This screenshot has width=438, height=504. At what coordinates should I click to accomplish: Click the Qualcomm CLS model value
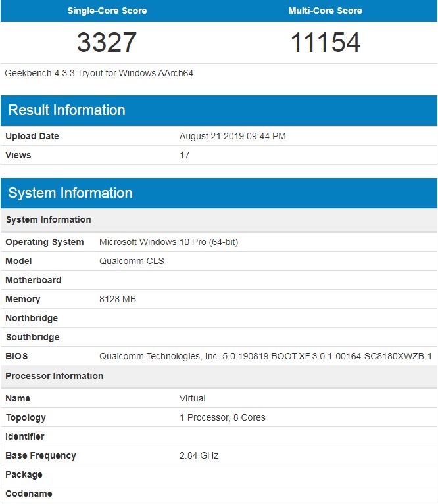click(132, 261)
